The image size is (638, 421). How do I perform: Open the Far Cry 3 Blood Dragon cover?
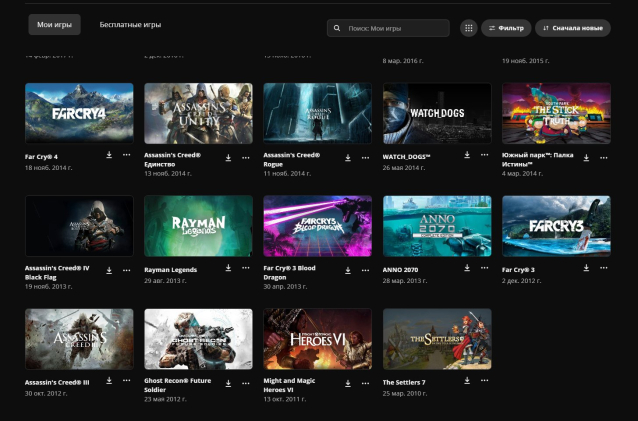pyautogui.click(x=317, y=226)
